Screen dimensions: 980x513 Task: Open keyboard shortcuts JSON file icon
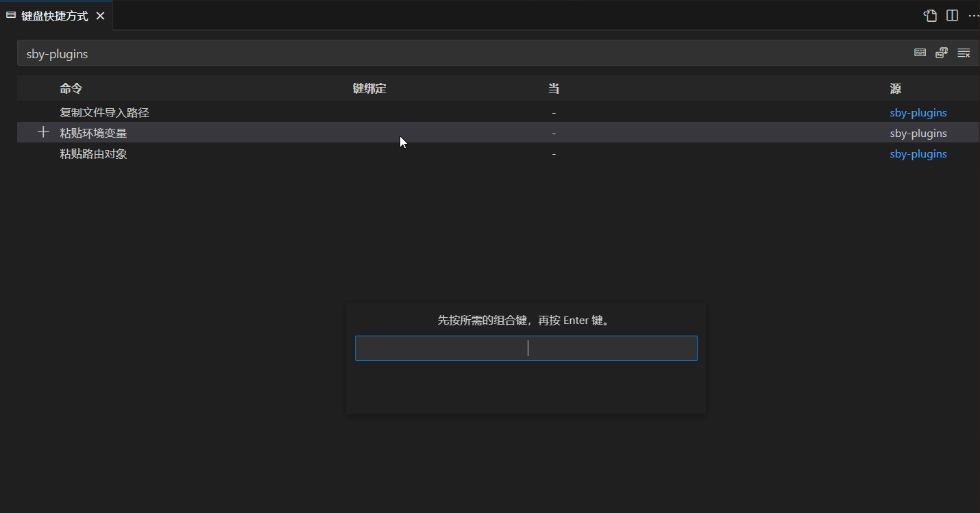click(930, 16)
